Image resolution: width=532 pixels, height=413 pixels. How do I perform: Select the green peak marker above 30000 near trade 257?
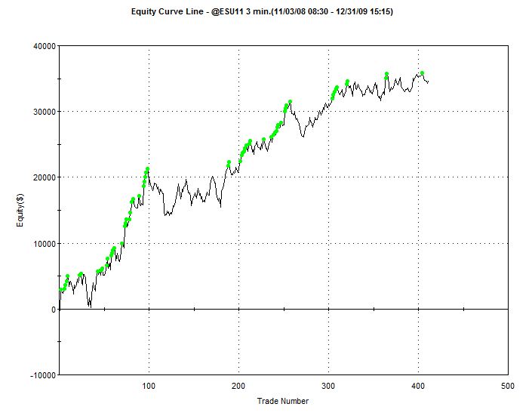click(290, 102)
